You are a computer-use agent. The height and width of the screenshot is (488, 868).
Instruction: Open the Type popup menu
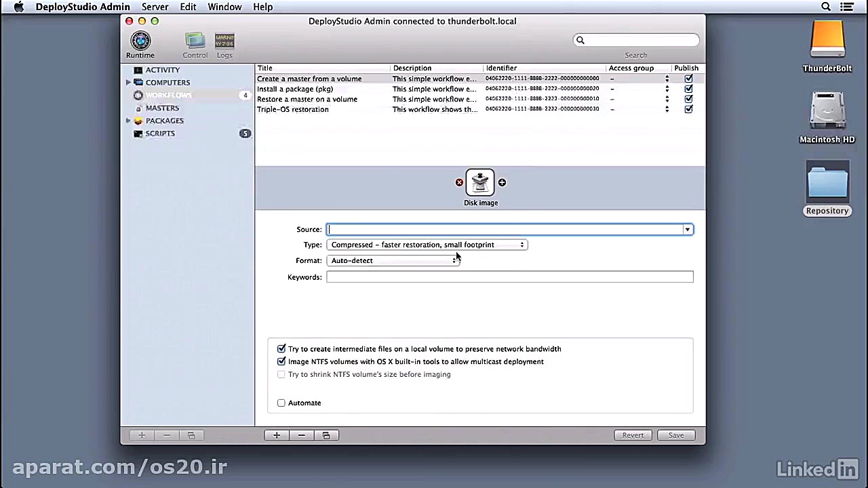(427, 245)
